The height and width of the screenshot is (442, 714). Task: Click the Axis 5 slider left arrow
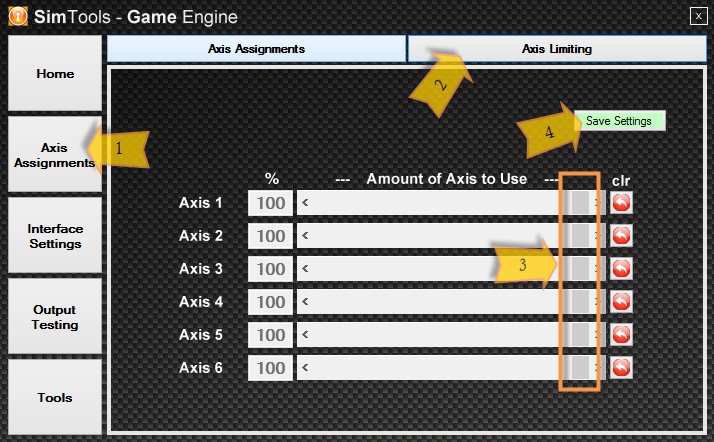pyautogui.click(x=305, y=335)
